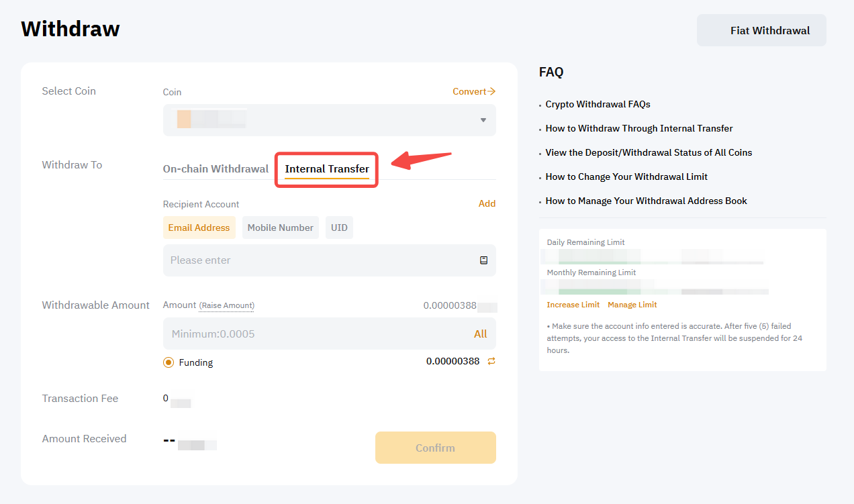Open Crypto Withdrawal FAQs article
The width and height of the screenshot is (854, 504).
[x=598, y=104]
